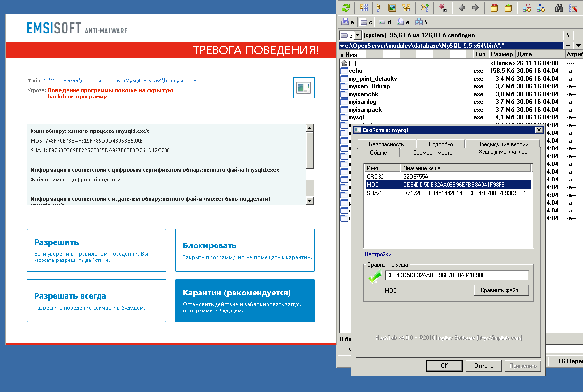Click the pack files archive icon
Viewport: 583px width, 392px height.
(x=495, y=8)
